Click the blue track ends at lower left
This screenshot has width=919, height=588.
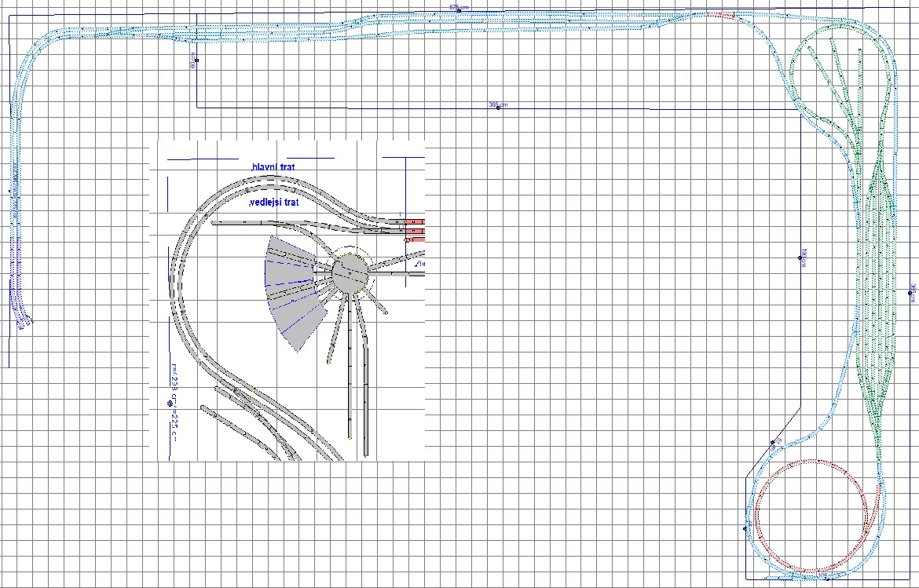pos(24,322)
